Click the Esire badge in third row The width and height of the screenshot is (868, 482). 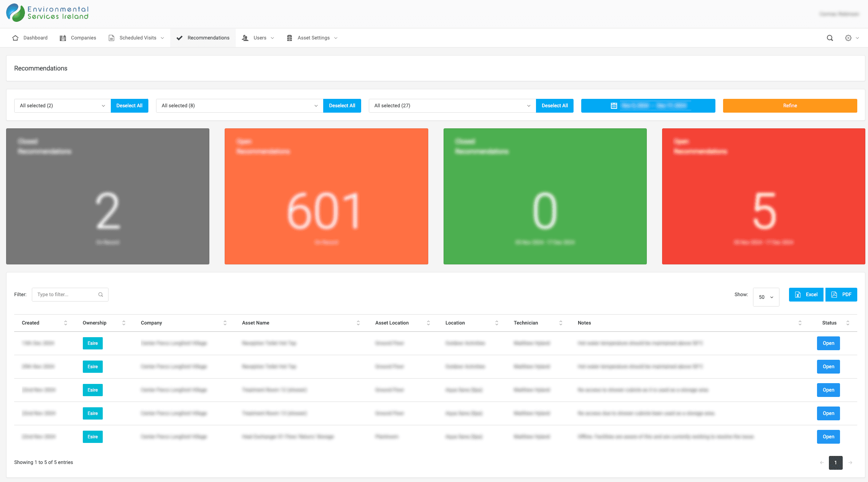pyautogui.click(x=93, y=390)
